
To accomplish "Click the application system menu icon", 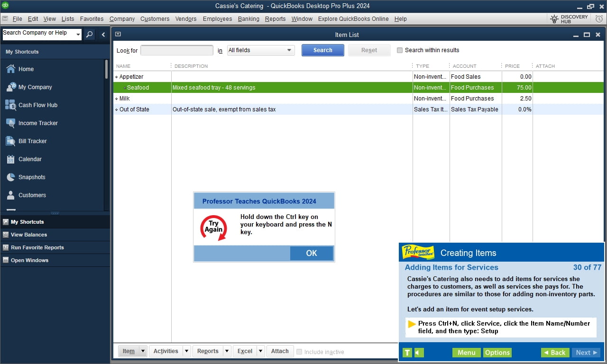I will (x=5, y=19).
